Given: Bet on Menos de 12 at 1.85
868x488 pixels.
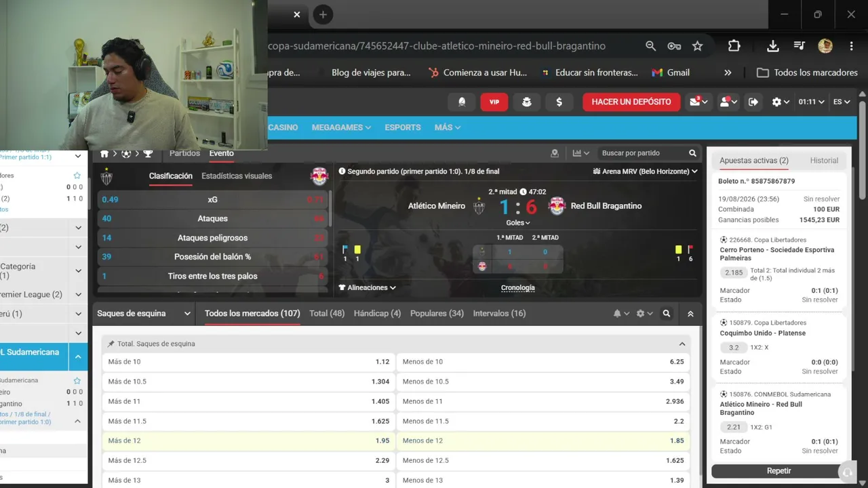Looking at the screenshot, I should coord(542,441).
